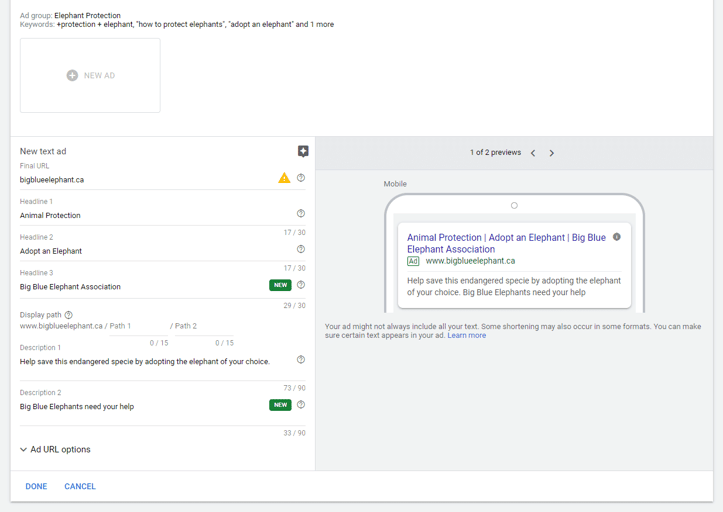
Task: Open help icon for Headline 3
Action: [x=301, y=285]
